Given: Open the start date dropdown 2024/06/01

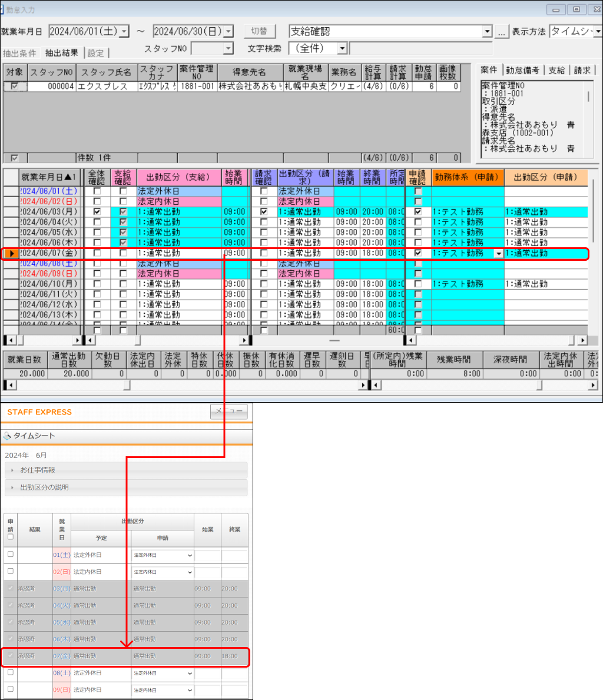Looking at the screenshot, I should tap(124, 31).
